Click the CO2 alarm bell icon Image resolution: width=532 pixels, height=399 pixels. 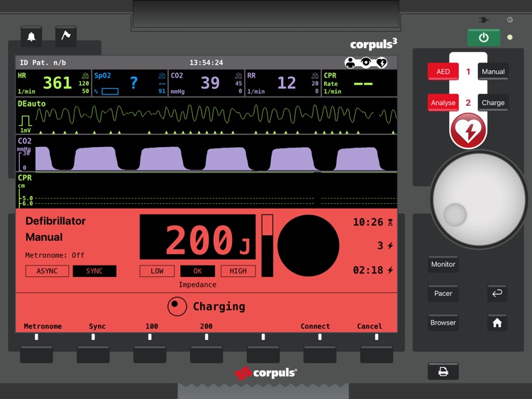[x=238, y=75]
